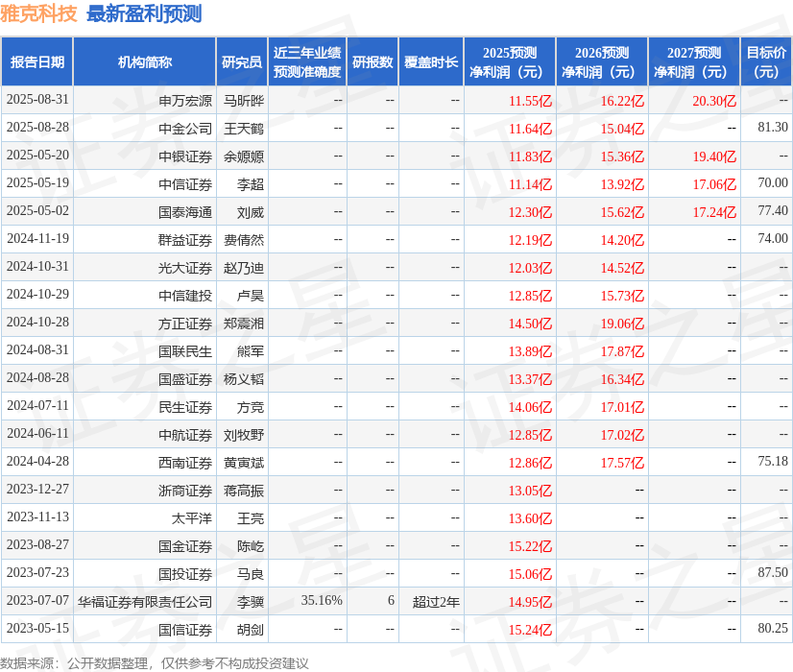The image size is (793, 672).
Task: Click date cell 2023-11-13
Action: pyautogui.click(x=37, y=516)
